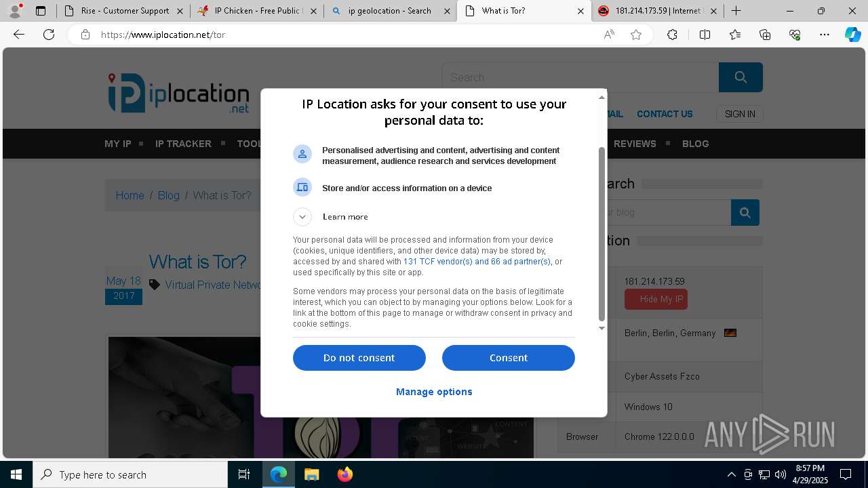868x488 pixels.
Task: Refresh the page with reload icon
Action: [x=49, y=35]
